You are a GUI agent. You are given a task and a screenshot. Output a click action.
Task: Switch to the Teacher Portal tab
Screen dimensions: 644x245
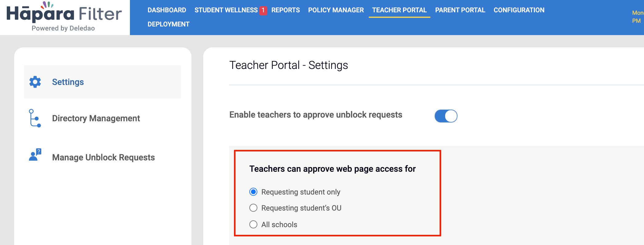[x=399, y=10]
